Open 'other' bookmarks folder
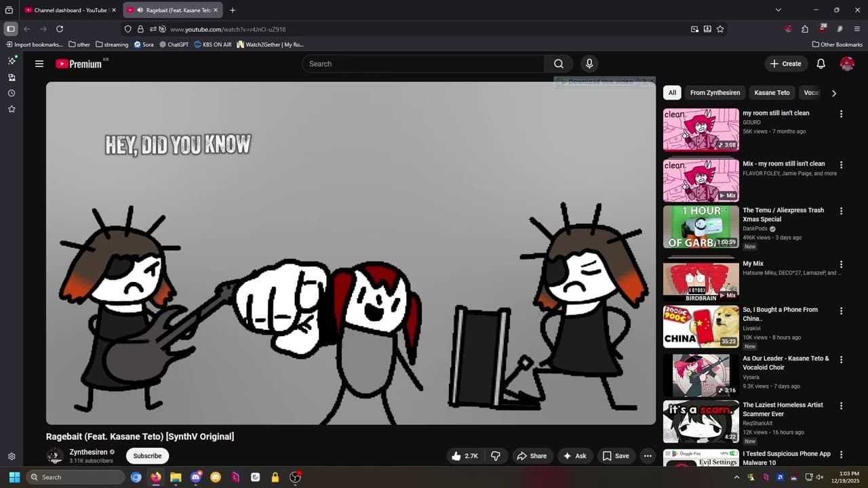Screen dimensions: 868x488 click(x=79, y=45)
